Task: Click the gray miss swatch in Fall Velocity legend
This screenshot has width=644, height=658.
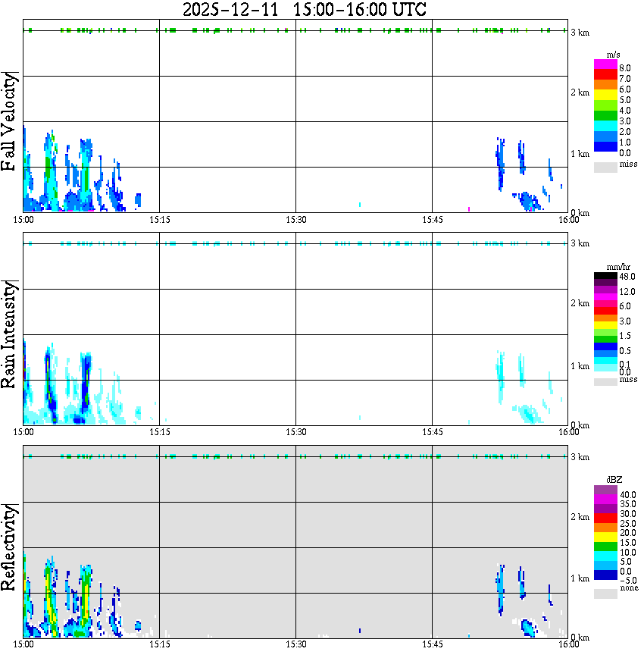Action: [x=605, y=168]
